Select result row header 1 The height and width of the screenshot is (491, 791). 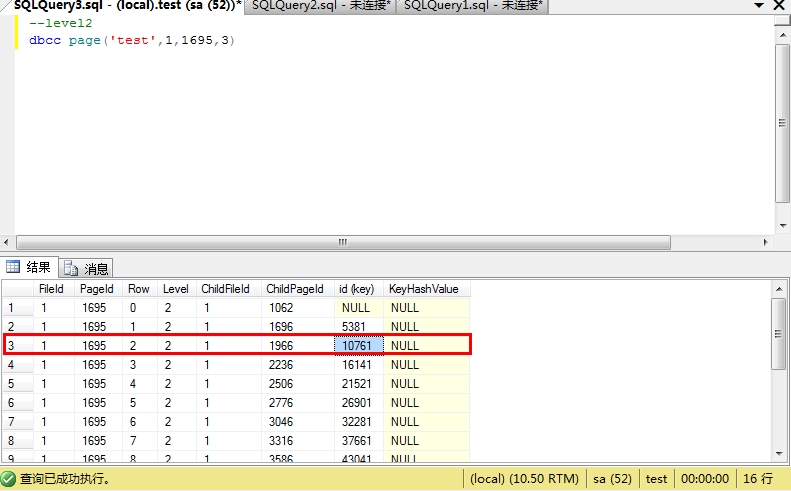point(18,308)
